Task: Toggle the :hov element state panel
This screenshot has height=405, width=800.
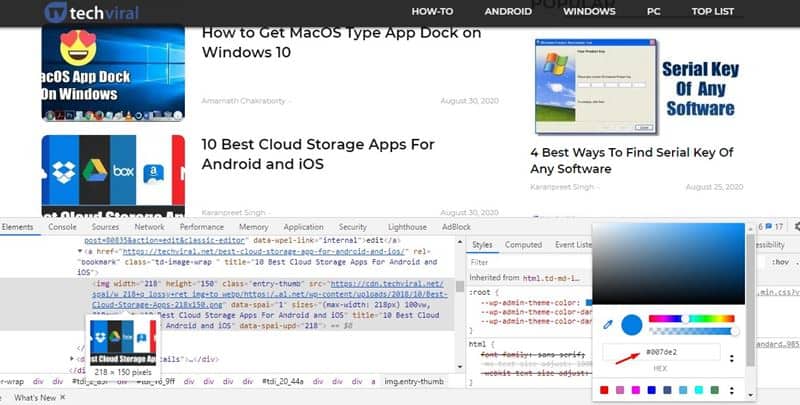Action: coord(780,262)
